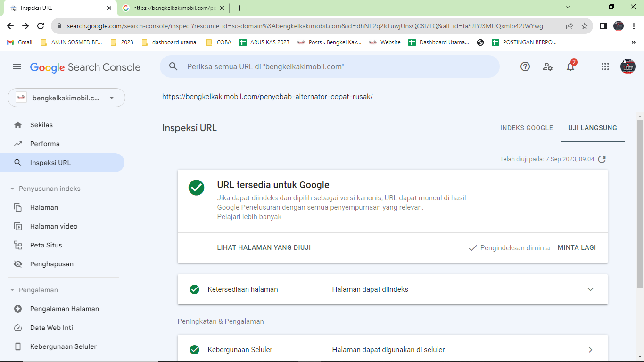Open Chrome profile avatar in toolbar
Viewport: 644px width, 362px height.
tap(619, 26)
